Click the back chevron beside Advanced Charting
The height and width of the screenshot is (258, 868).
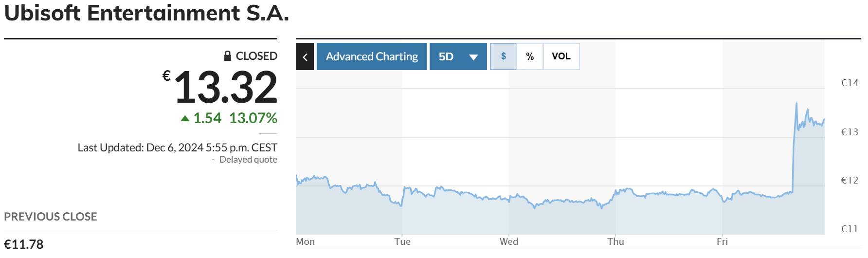pos(305,56)
